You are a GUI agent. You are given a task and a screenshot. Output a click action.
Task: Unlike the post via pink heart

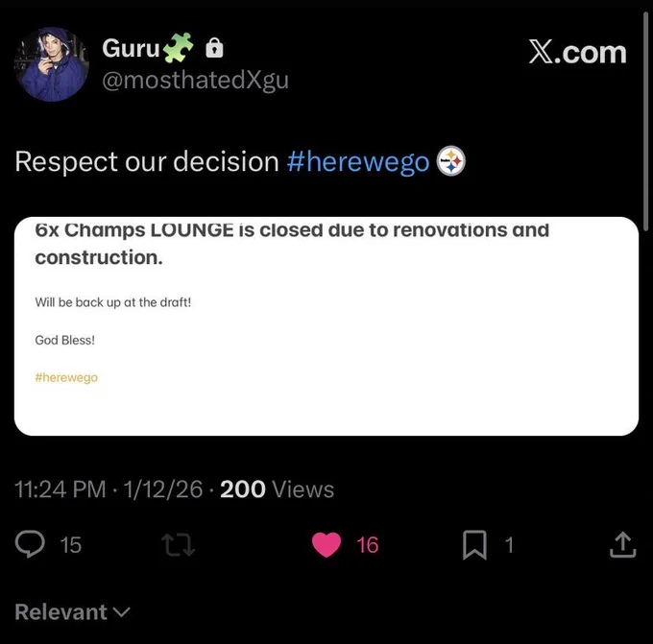pyautogui.click(x=326, y=545)
